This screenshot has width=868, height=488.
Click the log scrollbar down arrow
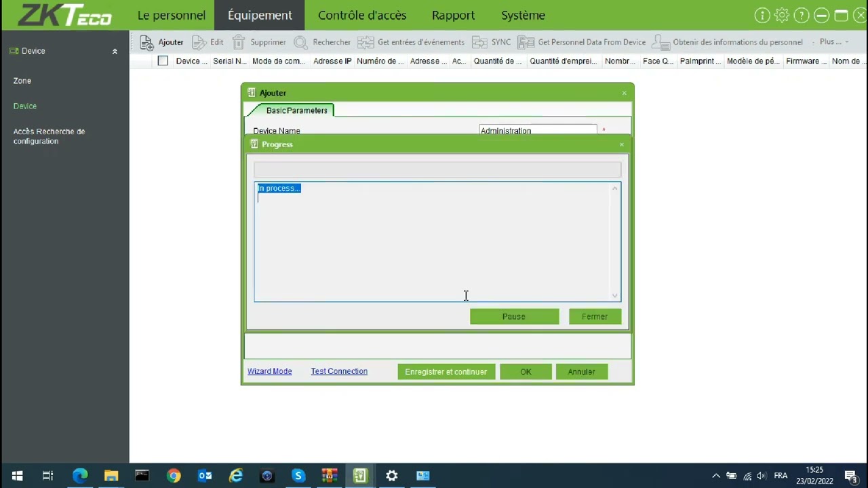[615, 295]
